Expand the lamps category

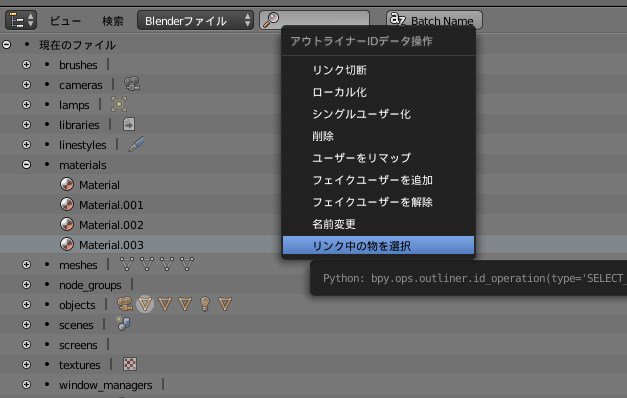(x=26, y=104)
